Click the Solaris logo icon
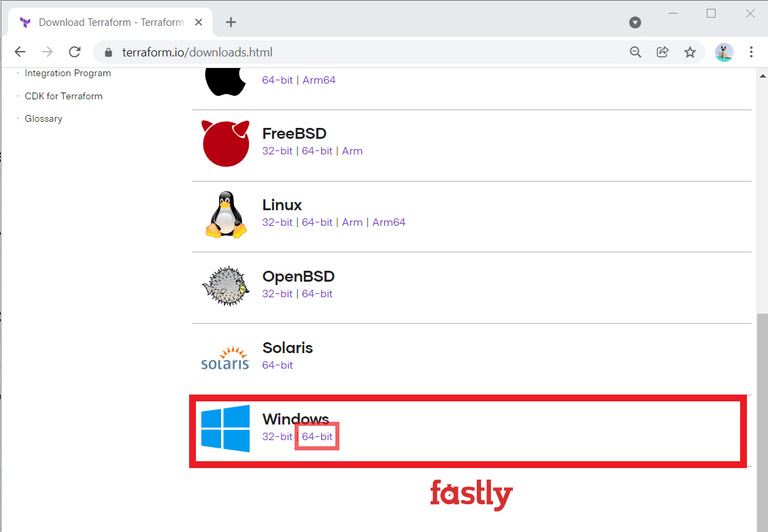The image size is (768, 532). 225,357
